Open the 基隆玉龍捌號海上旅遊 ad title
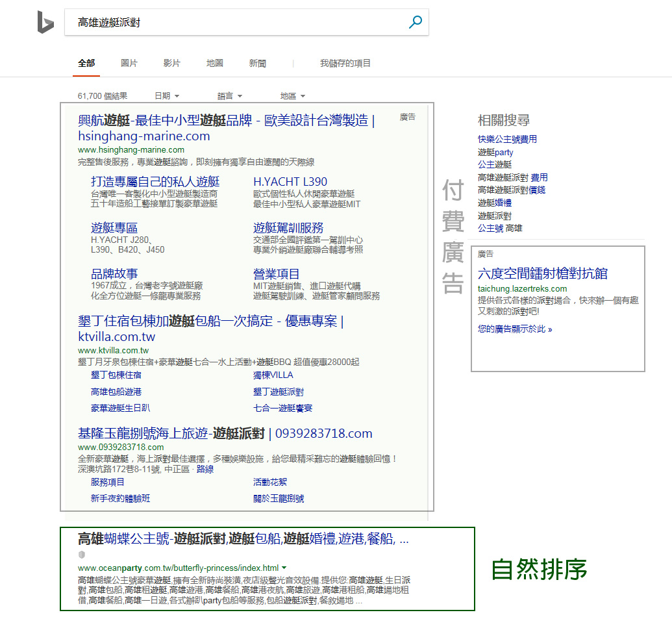 click(225, 433)
